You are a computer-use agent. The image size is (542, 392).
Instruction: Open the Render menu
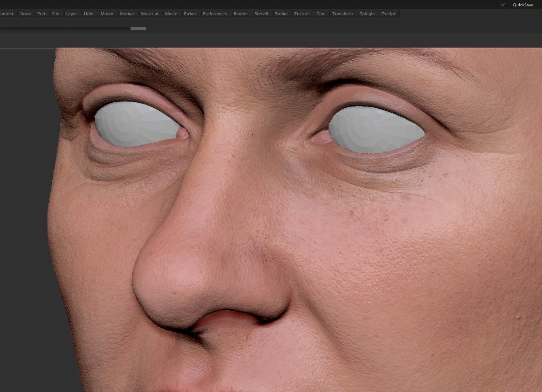pos(241,14)
